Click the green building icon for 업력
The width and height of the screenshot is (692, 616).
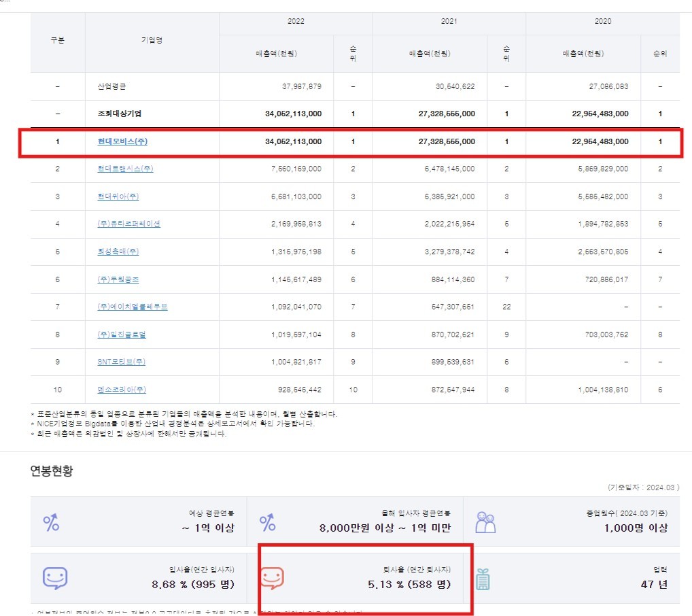(x=483, y=579)
